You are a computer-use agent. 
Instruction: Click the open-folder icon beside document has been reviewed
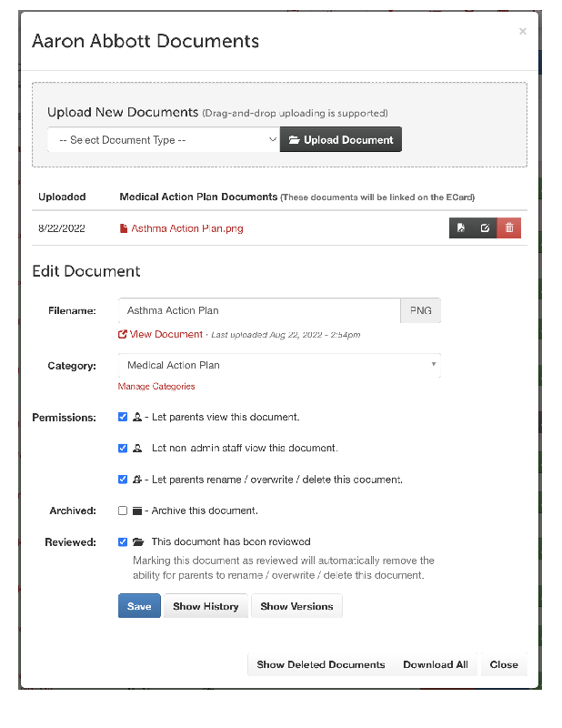[138, 541]
